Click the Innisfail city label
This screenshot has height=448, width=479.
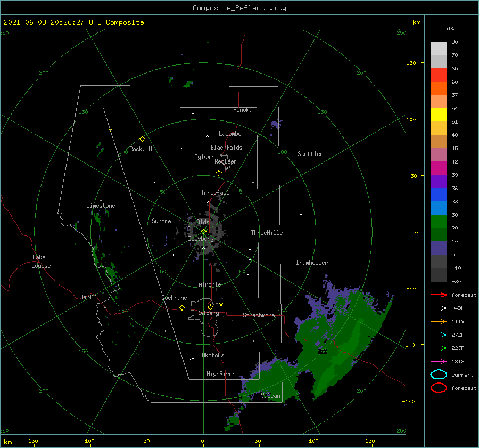215,193
